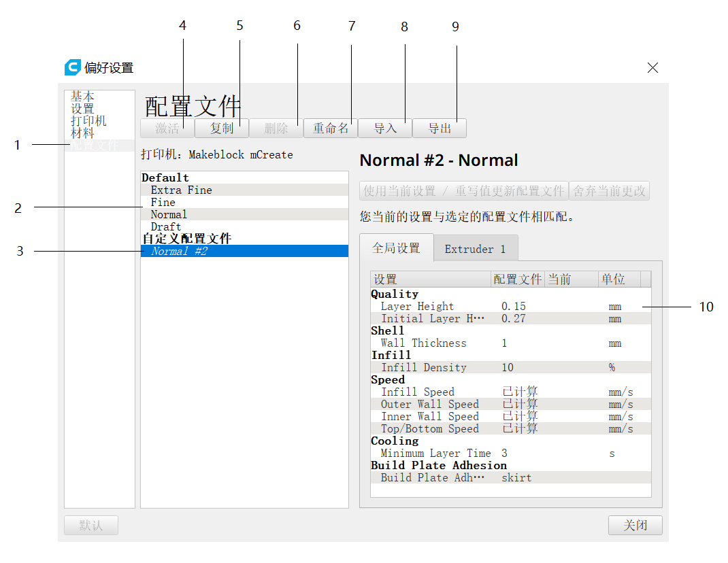
Task: Click the 激活 button
Action: point(167,129)
